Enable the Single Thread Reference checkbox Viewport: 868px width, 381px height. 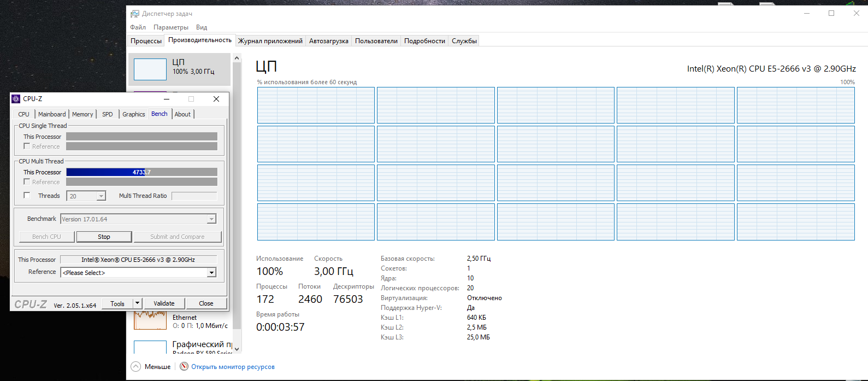27,146
